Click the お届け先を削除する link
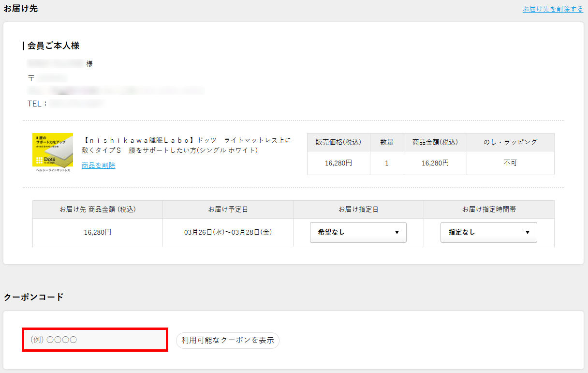 [x=553, y=9]
